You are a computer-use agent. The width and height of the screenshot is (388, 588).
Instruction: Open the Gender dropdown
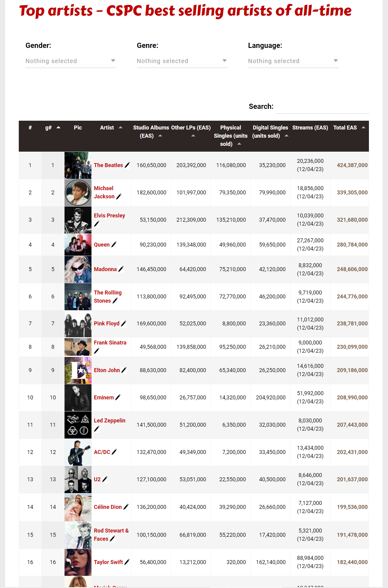71,61
